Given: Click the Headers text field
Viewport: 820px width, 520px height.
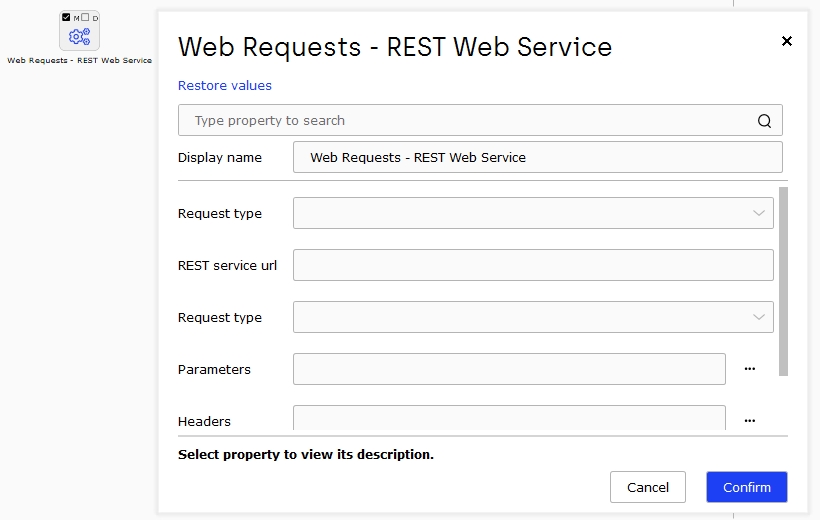Looking at the screenshot, I should pyautogui.click(x=509, y=417).
